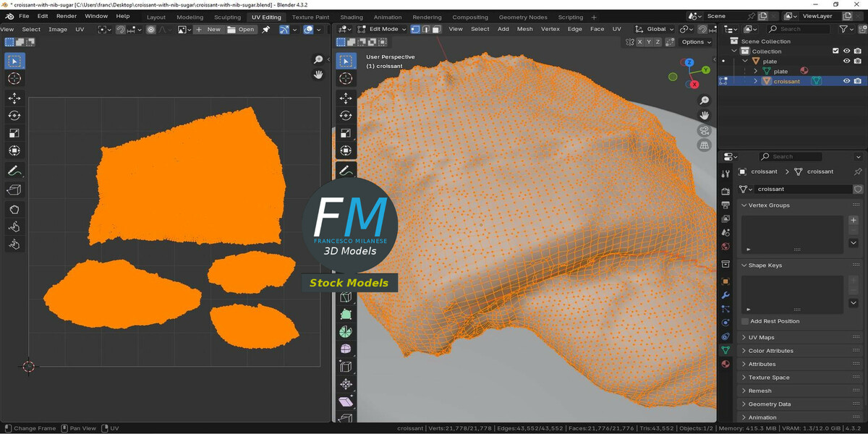The height and width of the screenshot is (434, 868).
Task: Open the Vertex menu in the 3D viewport
Action: click(550, 29)
